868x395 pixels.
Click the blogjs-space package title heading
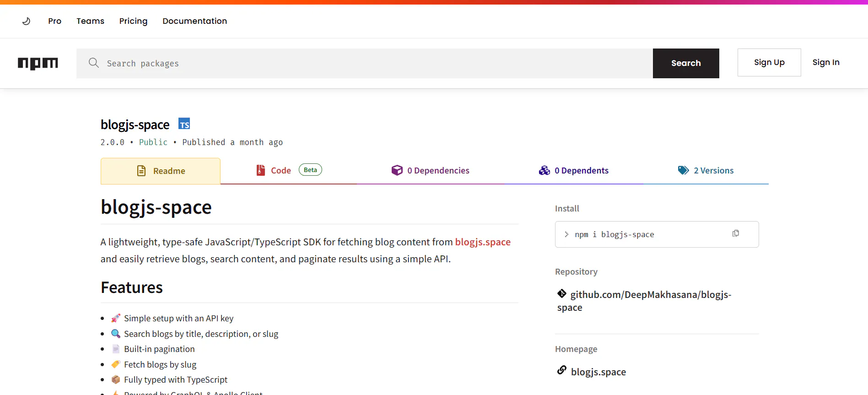[x=135, y=124]
